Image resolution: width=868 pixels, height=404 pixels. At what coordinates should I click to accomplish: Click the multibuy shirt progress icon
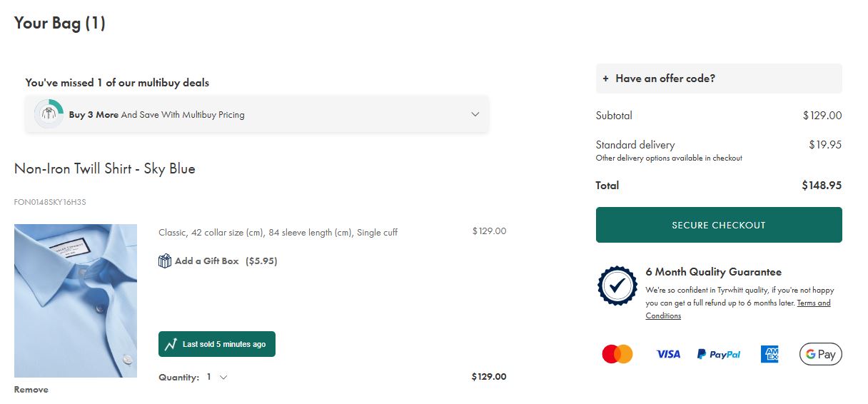(49, 114)
